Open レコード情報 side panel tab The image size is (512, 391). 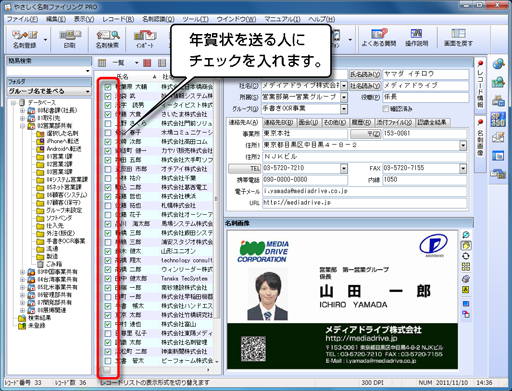(x=480, y=84)
